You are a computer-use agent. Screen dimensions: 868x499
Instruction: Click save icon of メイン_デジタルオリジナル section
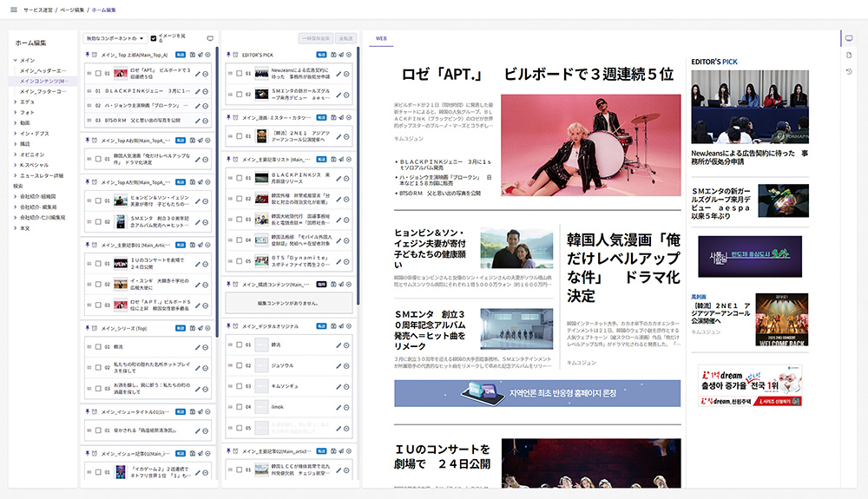point(334,326)
